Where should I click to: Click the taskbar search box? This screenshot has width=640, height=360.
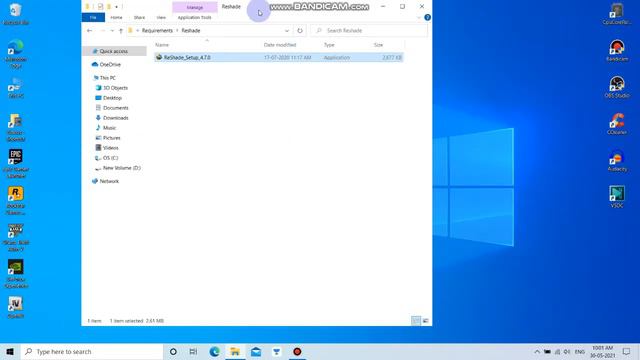92,351
